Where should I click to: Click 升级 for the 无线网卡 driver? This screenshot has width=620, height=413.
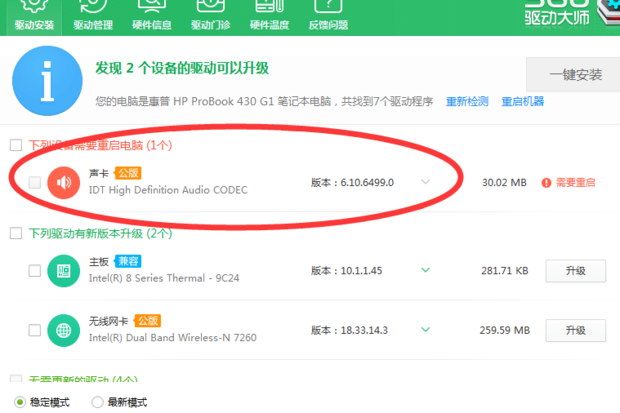tap(576, 330)
